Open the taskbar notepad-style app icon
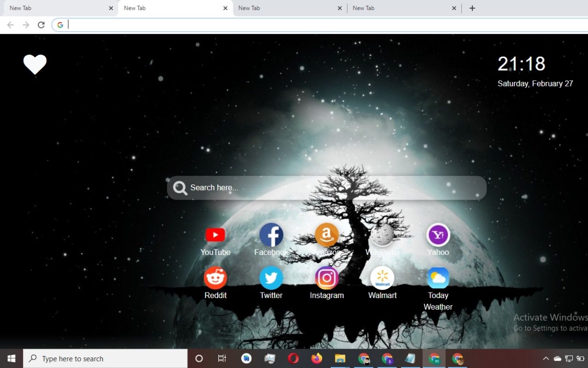 [410, 358]
